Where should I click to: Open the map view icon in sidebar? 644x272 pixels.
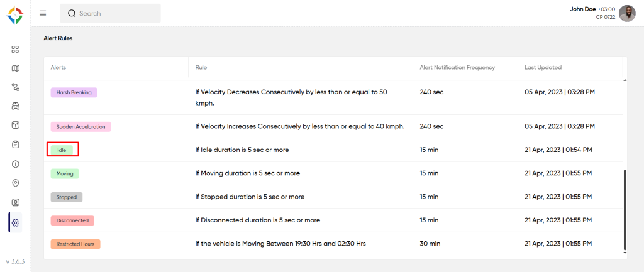pyautogui.click(x=16, y=68)
